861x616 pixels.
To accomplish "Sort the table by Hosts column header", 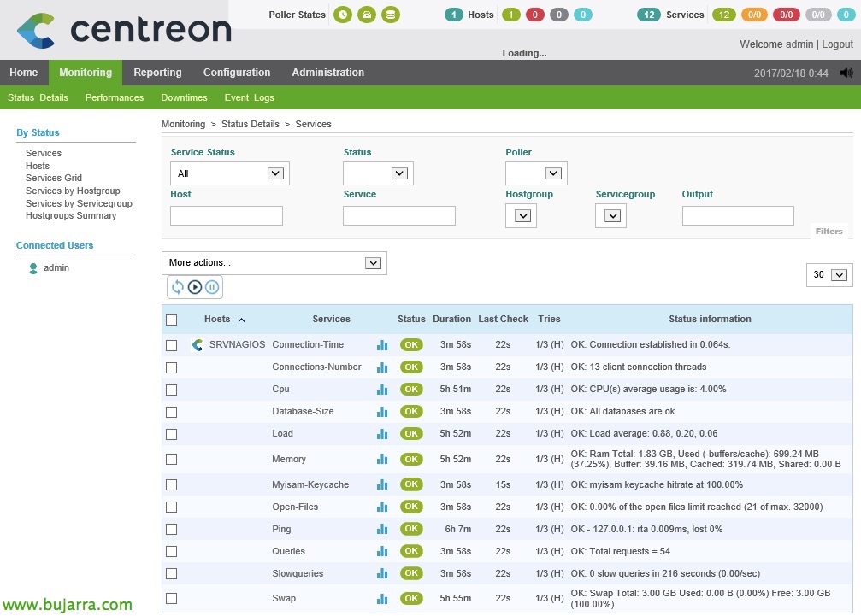I will coord(217,320).
